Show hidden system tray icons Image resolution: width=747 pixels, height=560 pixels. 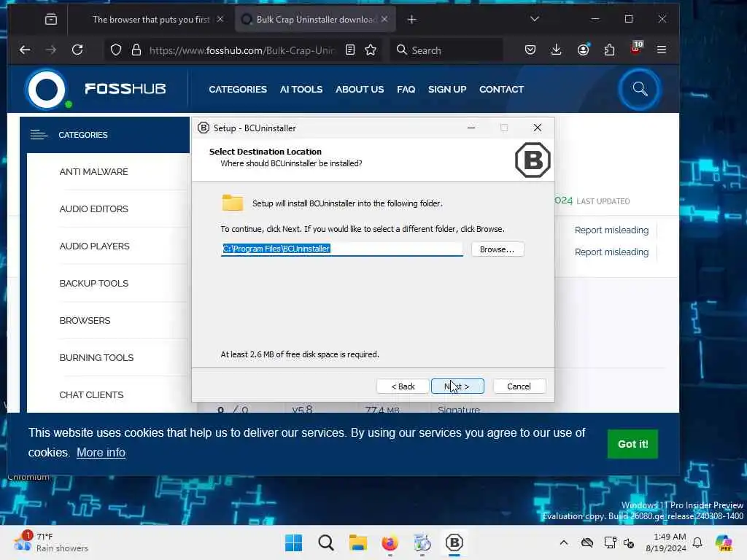tap(564, 542)
